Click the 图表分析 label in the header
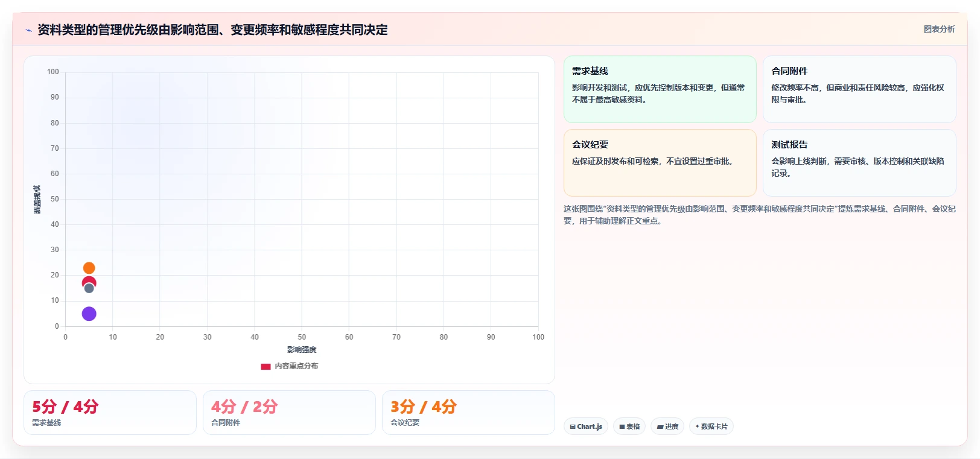 coord(939,29)
